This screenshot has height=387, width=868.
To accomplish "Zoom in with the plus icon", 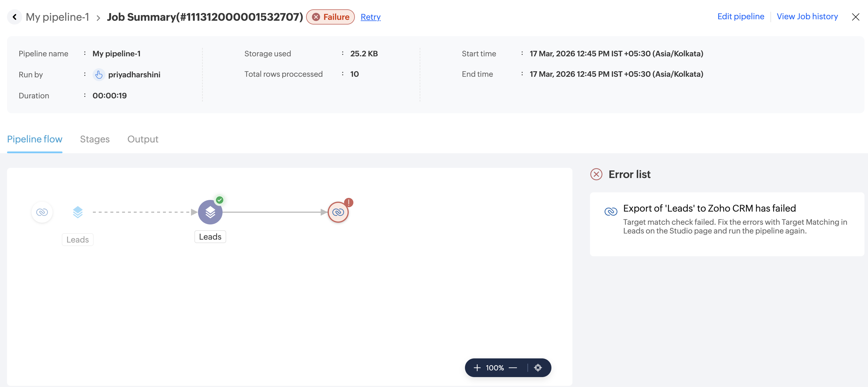I will point(477,367).
